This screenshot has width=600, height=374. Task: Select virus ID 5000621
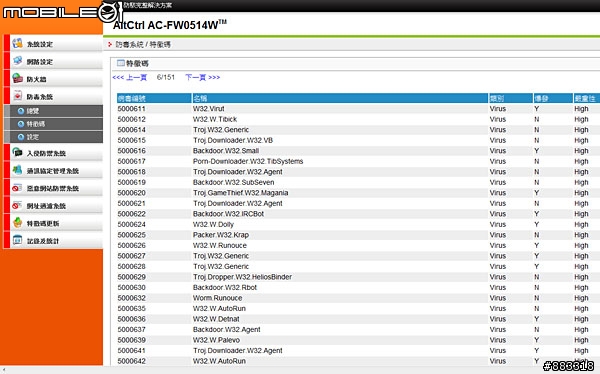[132, 204]
